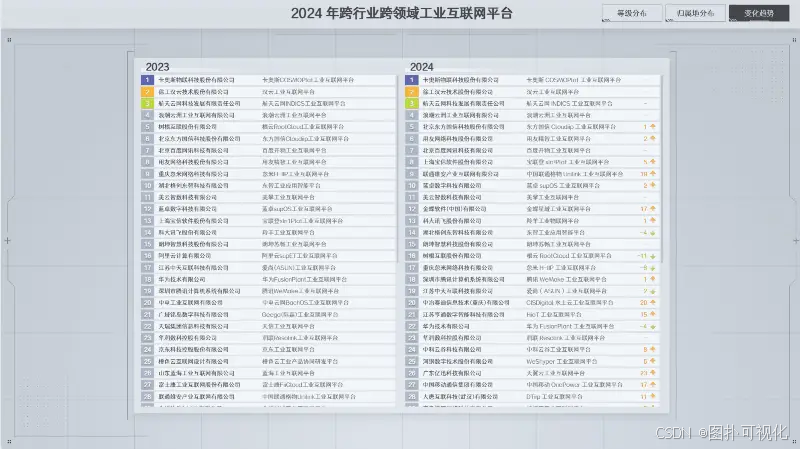Click the green rank 3 badge in 2023 list
The width and height of the screenshot is (800, 449).
pyautogui.click(x=147, y=104)
